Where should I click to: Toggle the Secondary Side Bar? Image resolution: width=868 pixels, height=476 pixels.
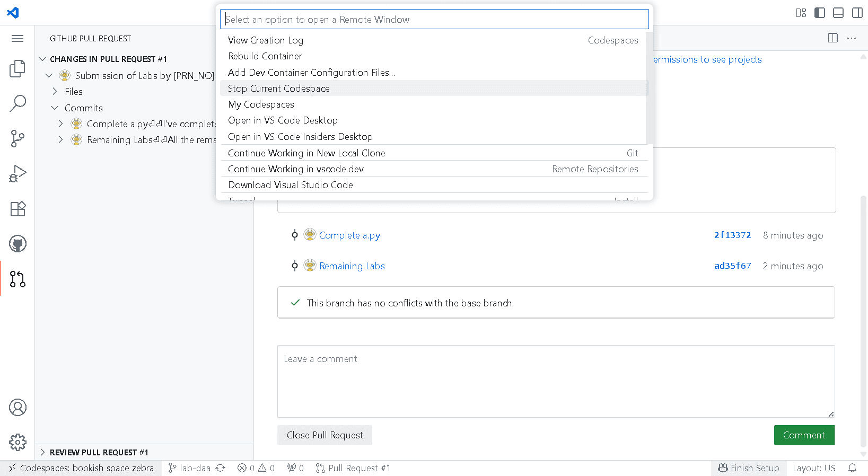pos(857,13)
